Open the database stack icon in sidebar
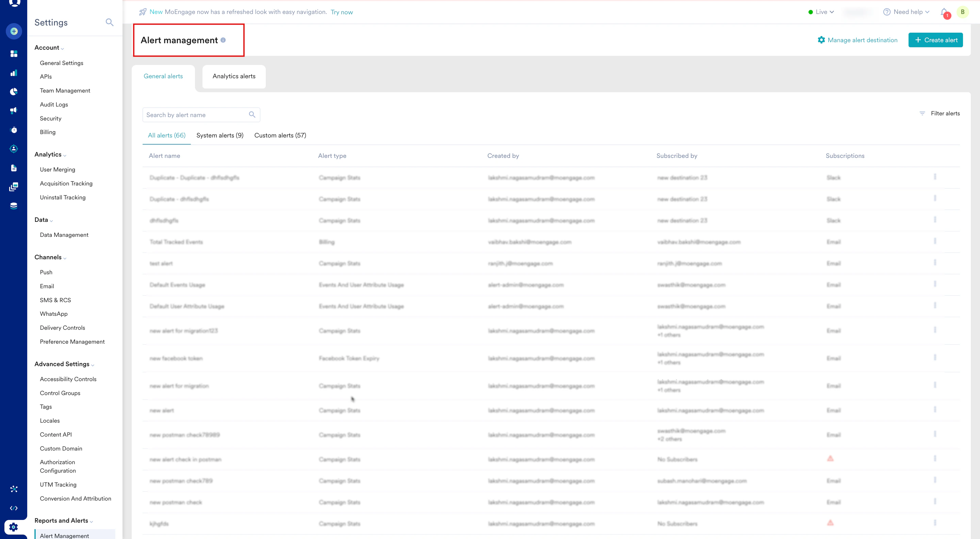This screenshot has width=980, height=539. click(x=14, y=206)
